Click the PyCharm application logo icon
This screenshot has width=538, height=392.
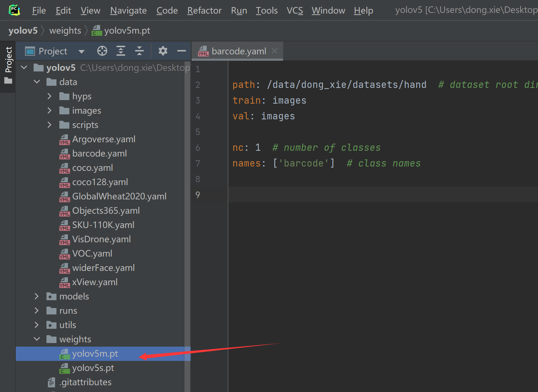(14, 10)
